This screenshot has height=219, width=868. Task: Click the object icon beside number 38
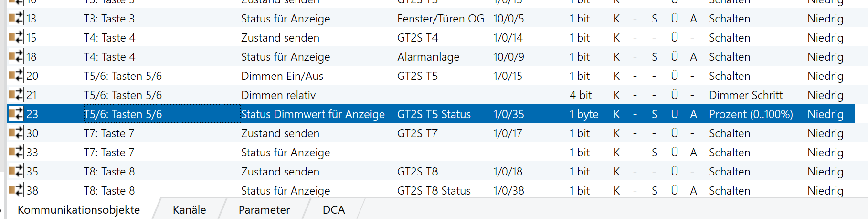click(x=16, y=191)
